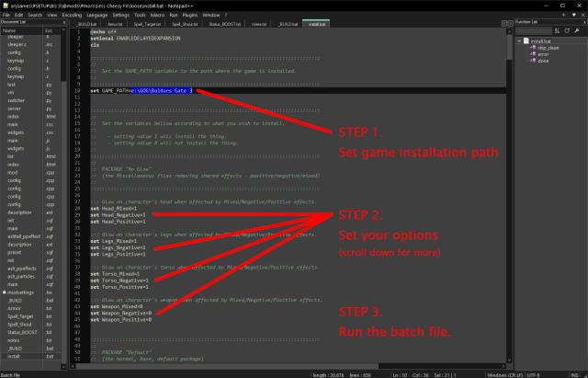The image size is (588, 378).
Task: Jump to done in Function List
Action: click(543, 61)
